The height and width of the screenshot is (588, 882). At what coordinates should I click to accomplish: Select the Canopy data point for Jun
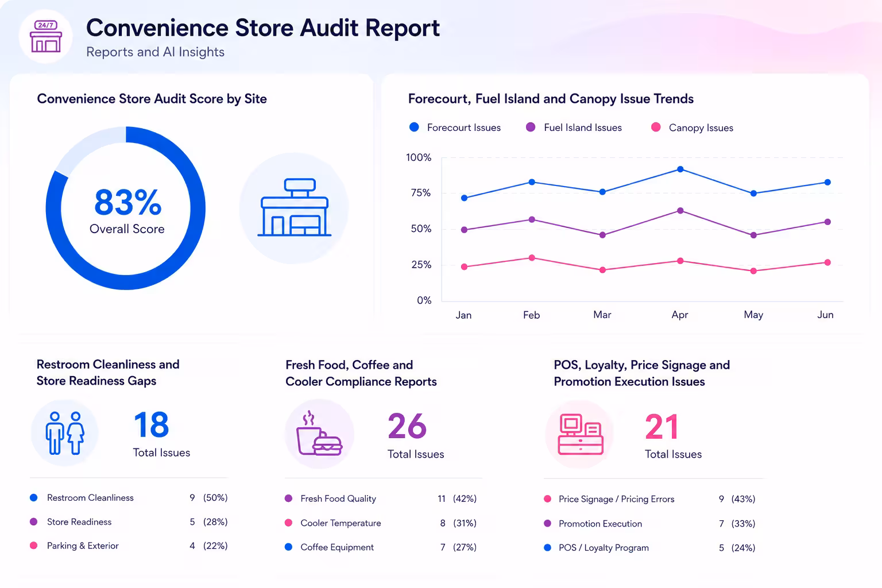click(827, 262)
